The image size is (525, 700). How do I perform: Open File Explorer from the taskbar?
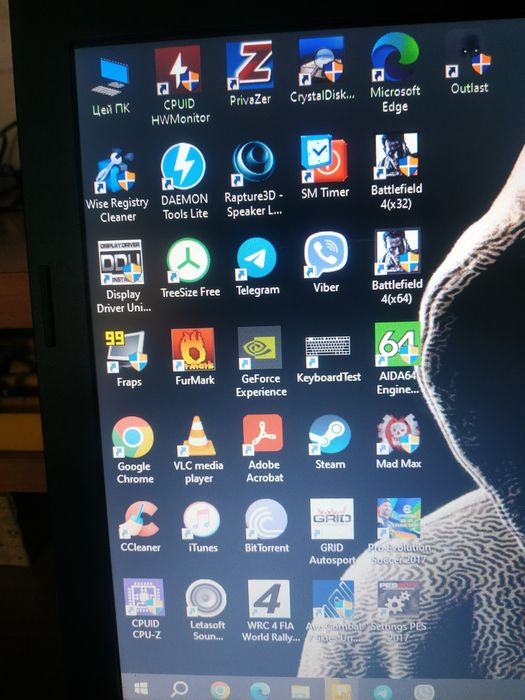(300, 692)
